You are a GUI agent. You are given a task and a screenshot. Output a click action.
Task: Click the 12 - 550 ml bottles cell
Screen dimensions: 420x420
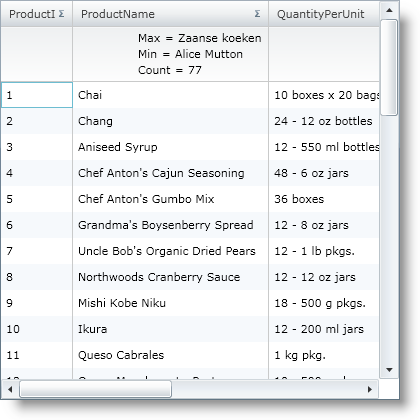324,147
